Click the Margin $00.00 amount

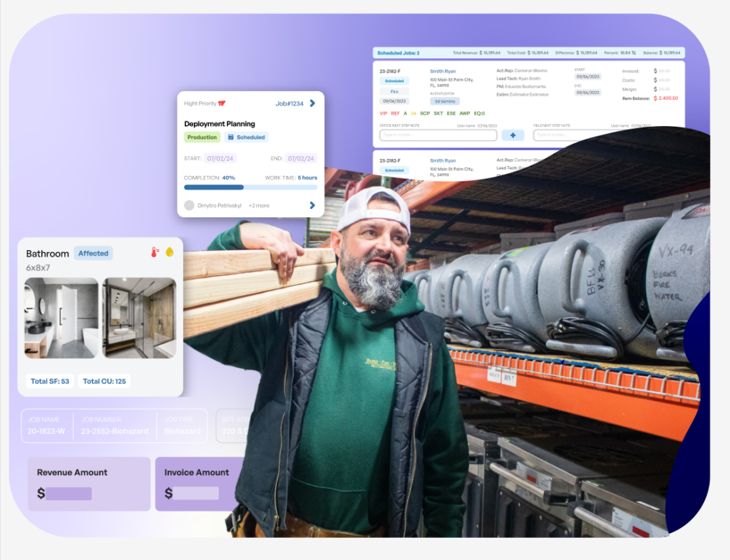[x=662, y=89]
